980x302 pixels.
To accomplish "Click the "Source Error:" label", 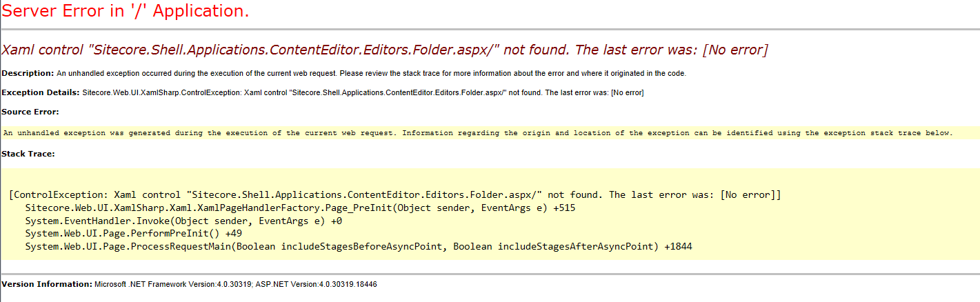I will 30,112.
